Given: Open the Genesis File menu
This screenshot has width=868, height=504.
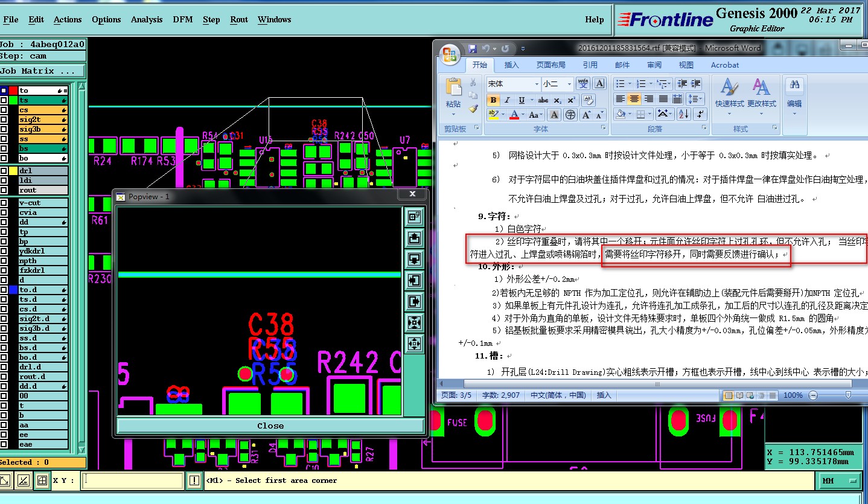Looking at the screenshot, I should pos(10,19).
